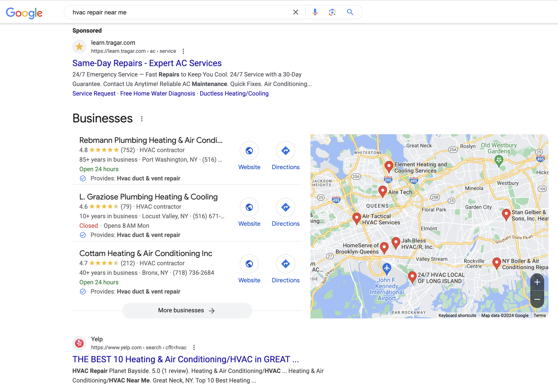
Task: Clear the search query with X
Action: pyautogui.click(x=296, y=12)
